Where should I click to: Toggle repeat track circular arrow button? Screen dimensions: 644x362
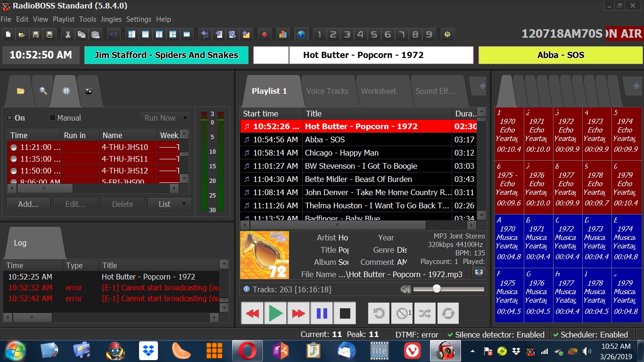(379, 313)
